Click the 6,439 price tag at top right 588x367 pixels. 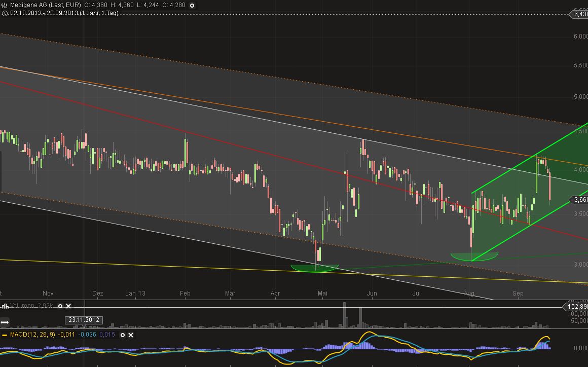[579, 14]
